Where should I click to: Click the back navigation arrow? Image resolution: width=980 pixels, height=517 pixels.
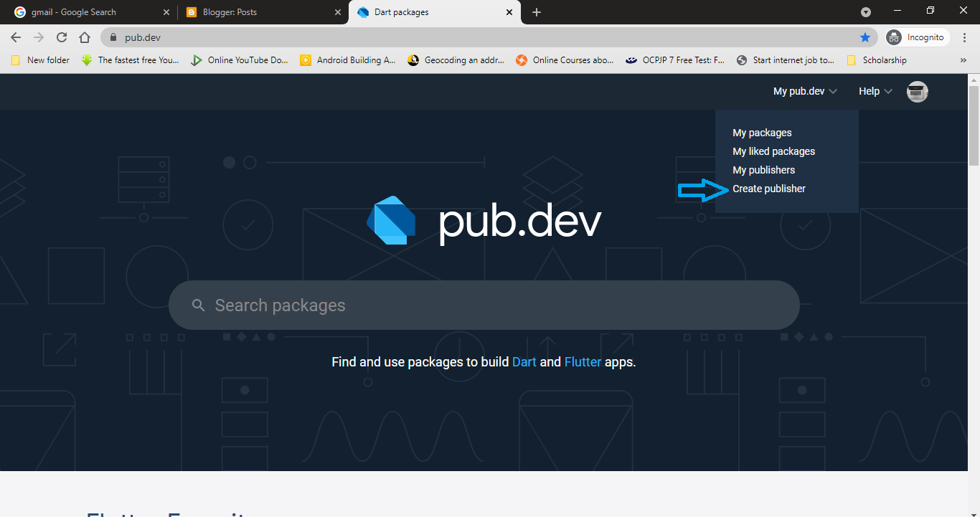tap(15, 35)
